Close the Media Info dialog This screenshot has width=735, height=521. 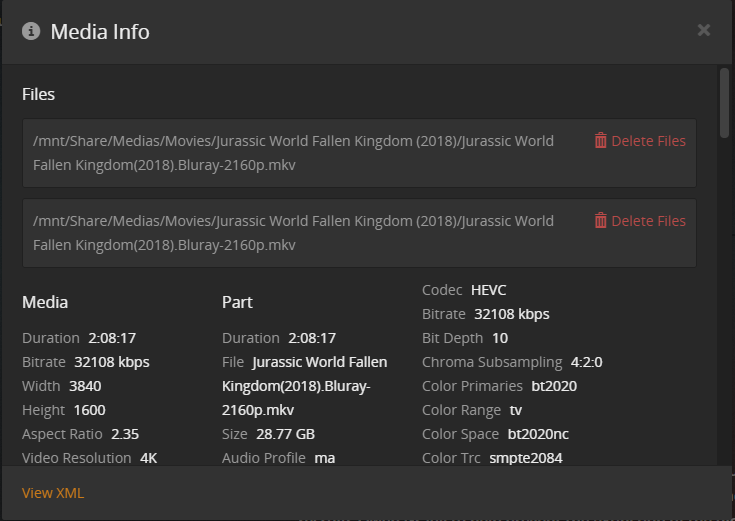704,30
